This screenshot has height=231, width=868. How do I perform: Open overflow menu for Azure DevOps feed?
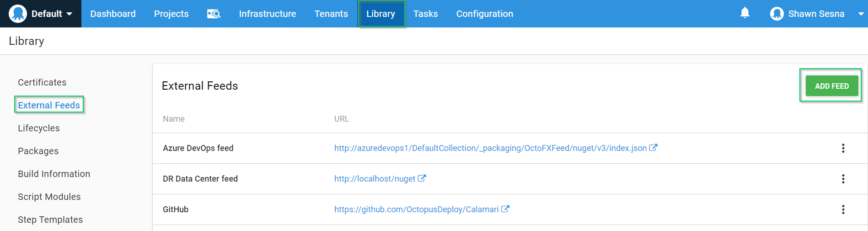pos(843,148)
